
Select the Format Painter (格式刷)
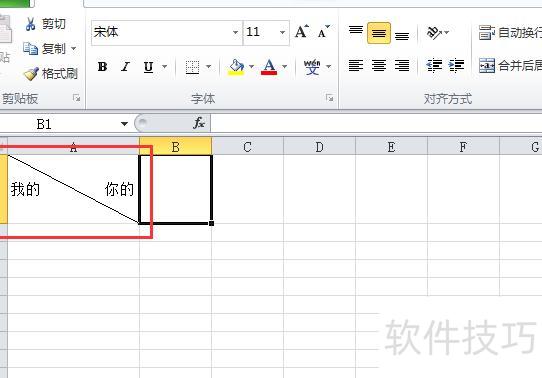click(x=50, y=74)
